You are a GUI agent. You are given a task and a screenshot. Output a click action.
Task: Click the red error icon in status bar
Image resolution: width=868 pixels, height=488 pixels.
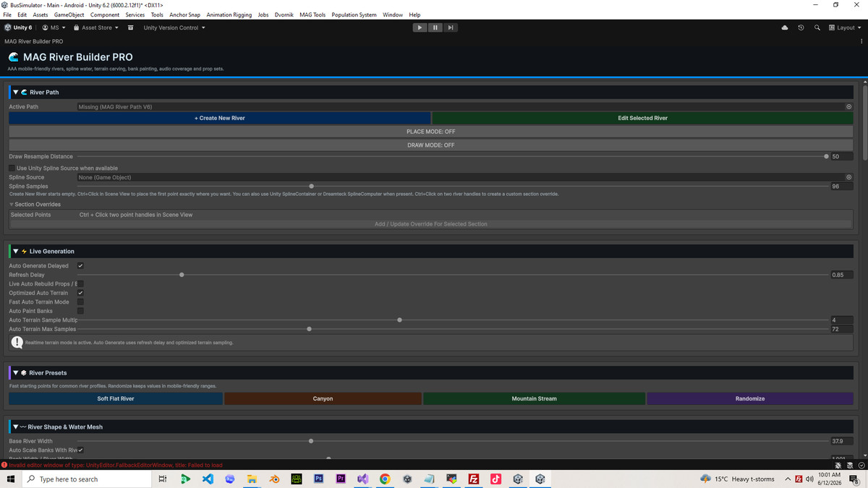point(4,465)
